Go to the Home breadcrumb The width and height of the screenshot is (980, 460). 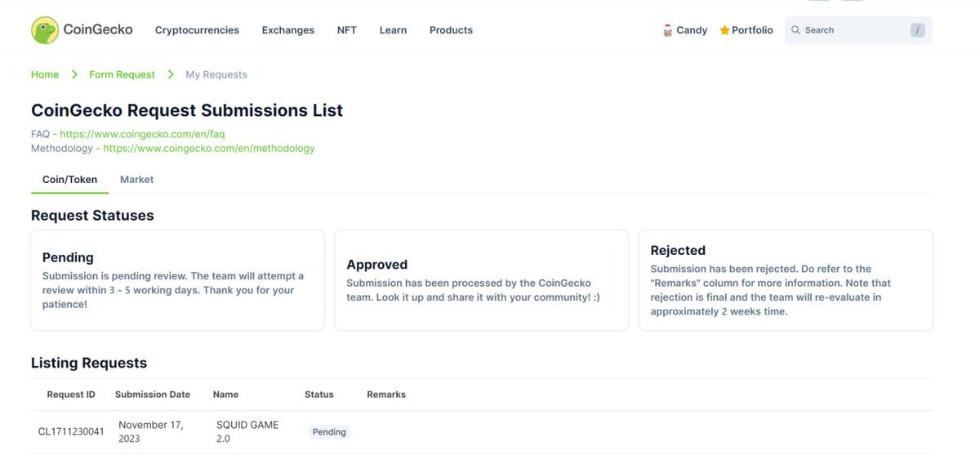click(x=45, y=74)
